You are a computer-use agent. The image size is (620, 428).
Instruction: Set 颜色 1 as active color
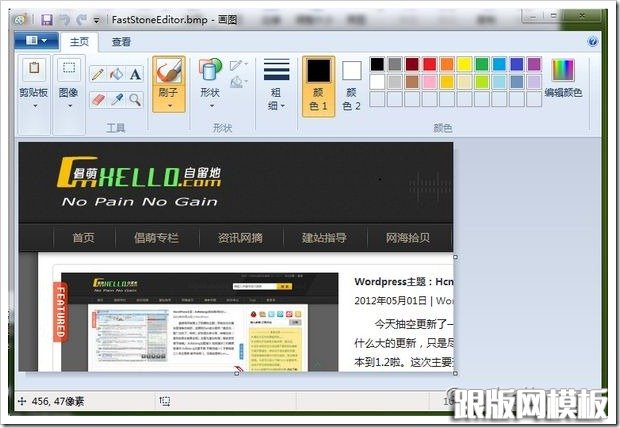(317, 84)
